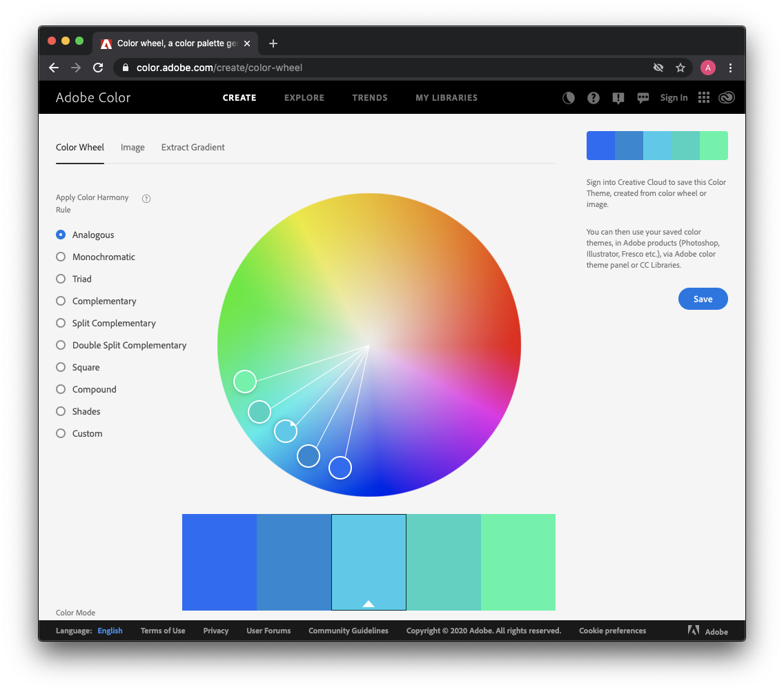Click the crossed-eye tracking icon in address bar
Image resolution: width=784 pixels, height=692 pixels.
click(658, 68)
